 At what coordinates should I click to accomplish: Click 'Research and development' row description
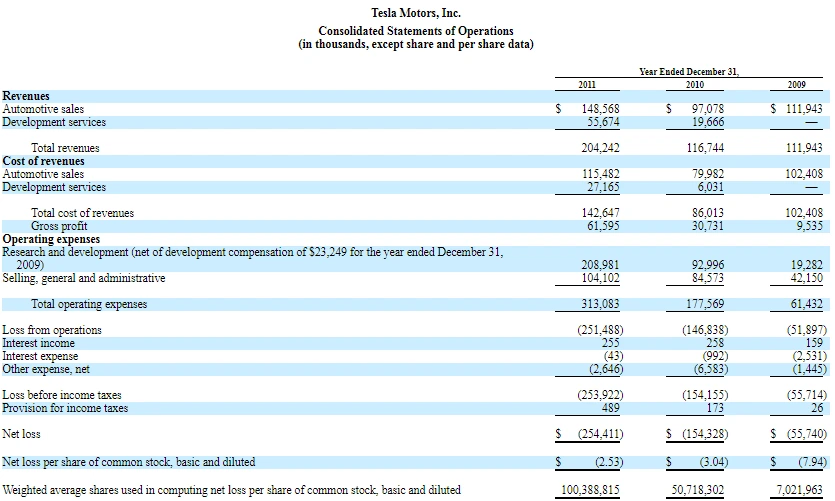[252, 258]
